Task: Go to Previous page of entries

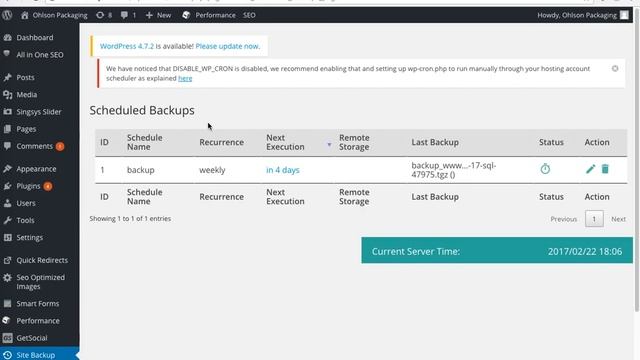Action: (x=563, y=219)
